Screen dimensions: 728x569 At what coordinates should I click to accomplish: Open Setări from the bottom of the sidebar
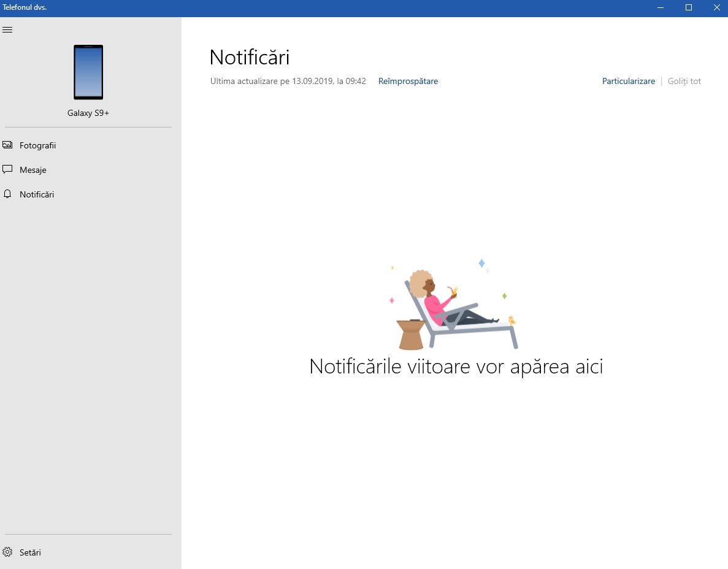coord(30,552)
